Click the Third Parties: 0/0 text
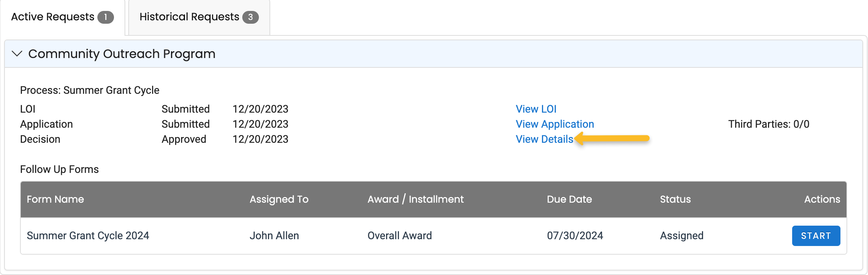 (768, 124)
